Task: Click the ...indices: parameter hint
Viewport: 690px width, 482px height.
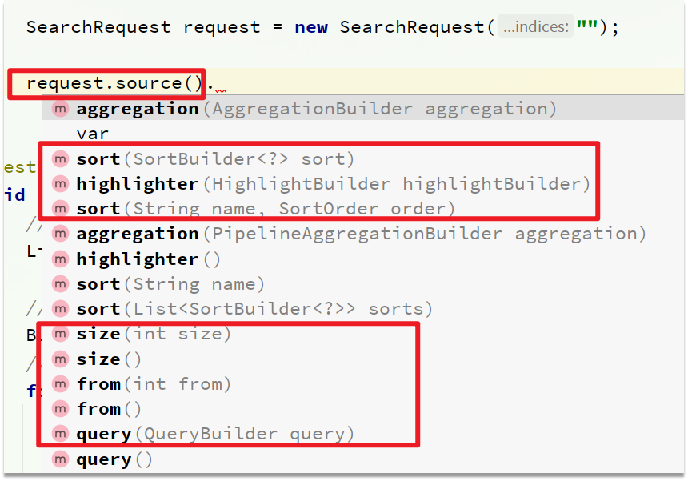Action: click(536, 27)
